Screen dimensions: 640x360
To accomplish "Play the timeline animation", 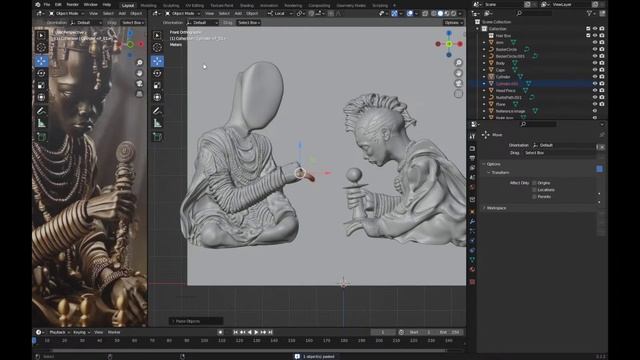I will click(x=256, y=332).
